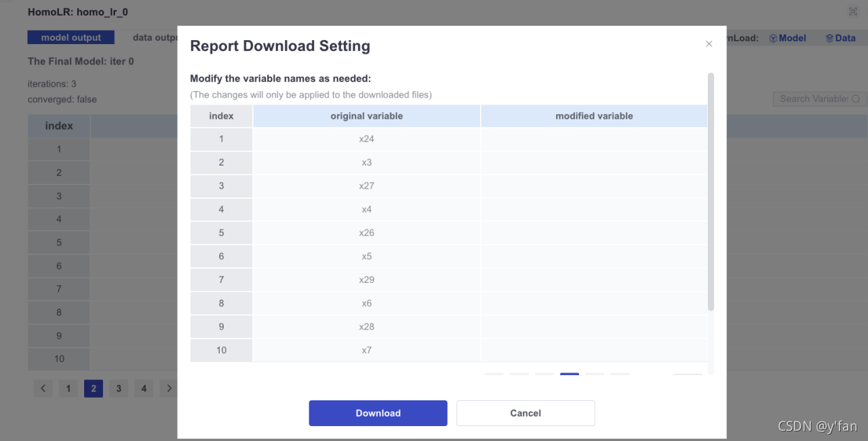
Task: Open page 3 in background pagination
Action: point(119,389)
